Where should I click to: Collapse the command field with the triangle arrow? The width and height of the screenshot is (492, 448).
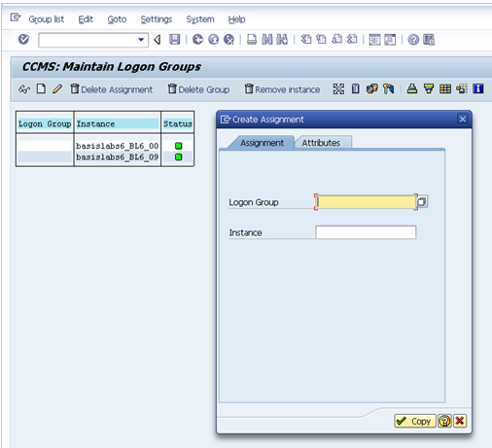tap(158, 40)
